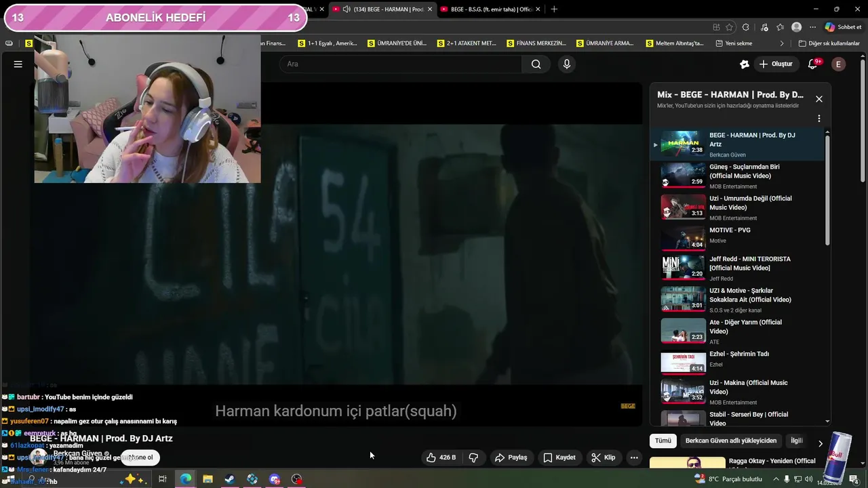Show hidden system tray icons chevron
This screenshot has width=868, height=488.
(775, 479)
